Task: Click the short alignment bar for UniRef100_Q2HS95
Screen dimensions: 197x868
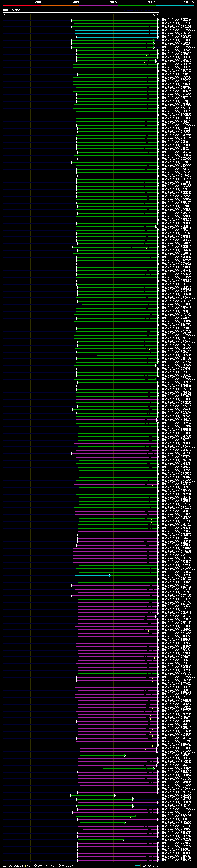Action: coord(128,355)
